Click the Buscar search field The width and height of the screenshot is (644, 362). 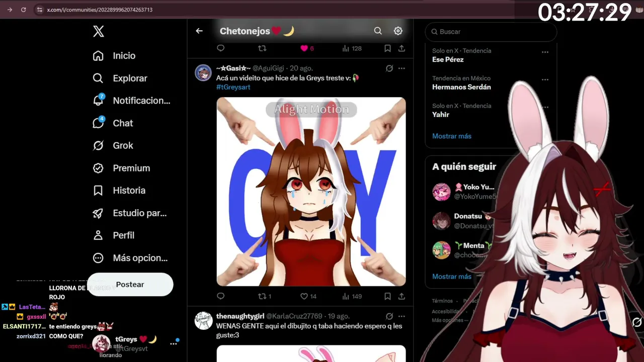(x=491, y=32)
